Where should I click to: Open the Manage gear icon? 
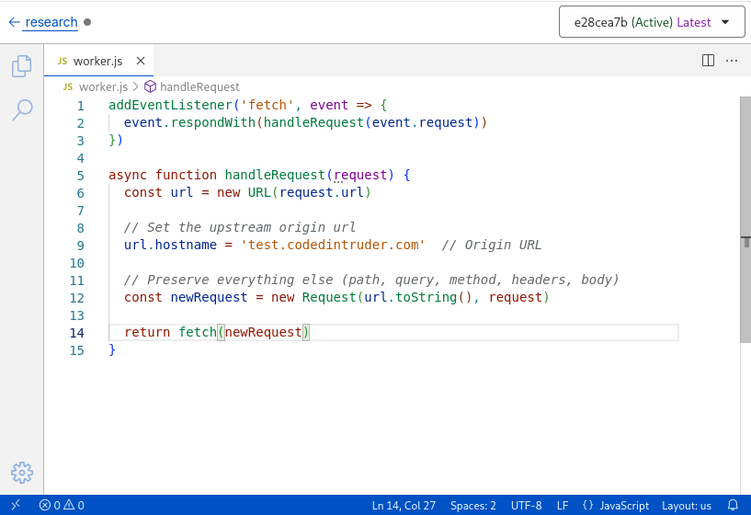(21, 473)
